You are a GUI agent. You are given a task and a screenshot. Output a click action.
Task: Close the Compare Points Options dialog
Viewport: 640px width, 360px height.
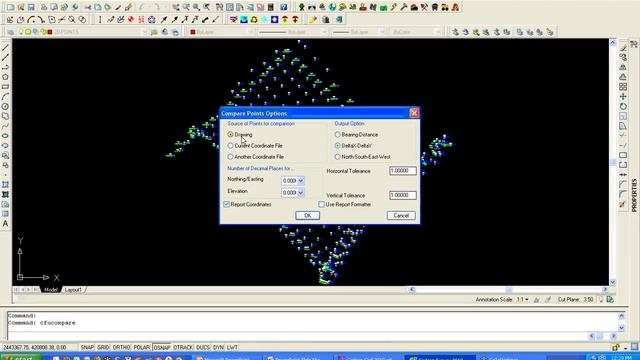coord(414,113)
